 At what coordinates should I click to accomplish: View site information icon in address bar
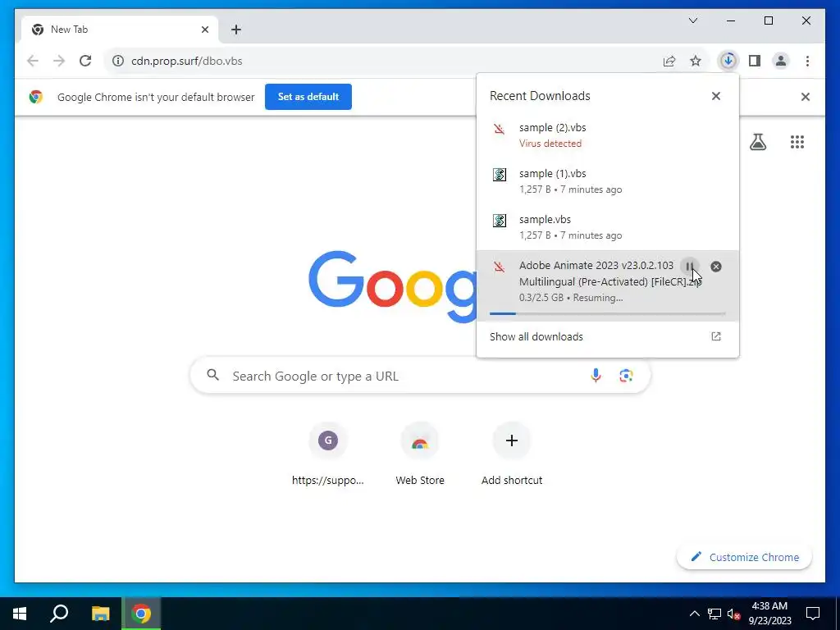(118, 61)
